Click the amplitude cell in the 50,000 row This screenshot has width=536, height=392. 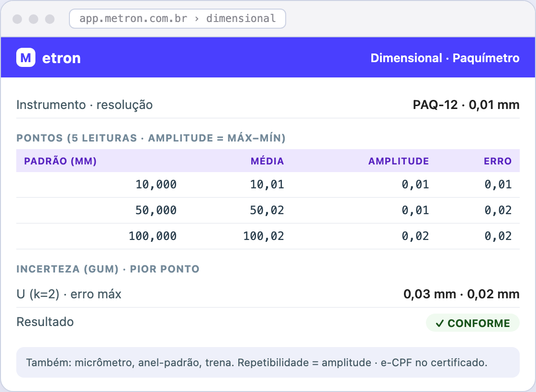(x=415, y=210)
